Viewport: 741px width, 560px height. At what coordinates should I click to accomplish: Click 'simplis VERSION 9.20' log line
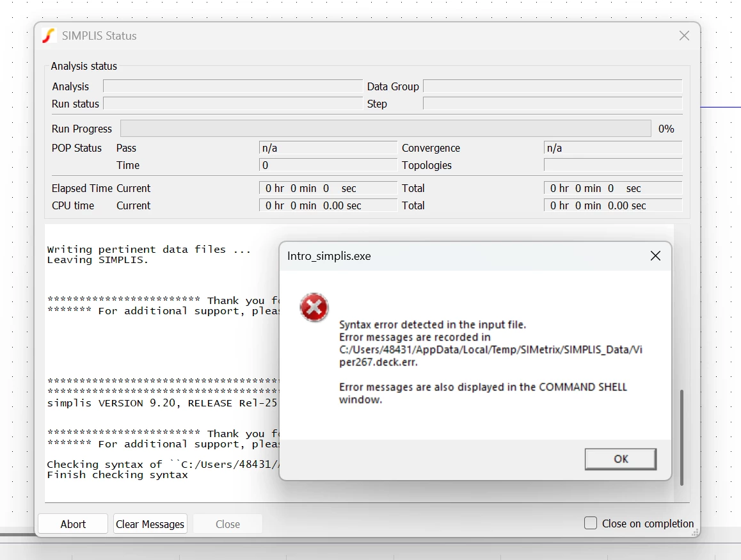162,403
